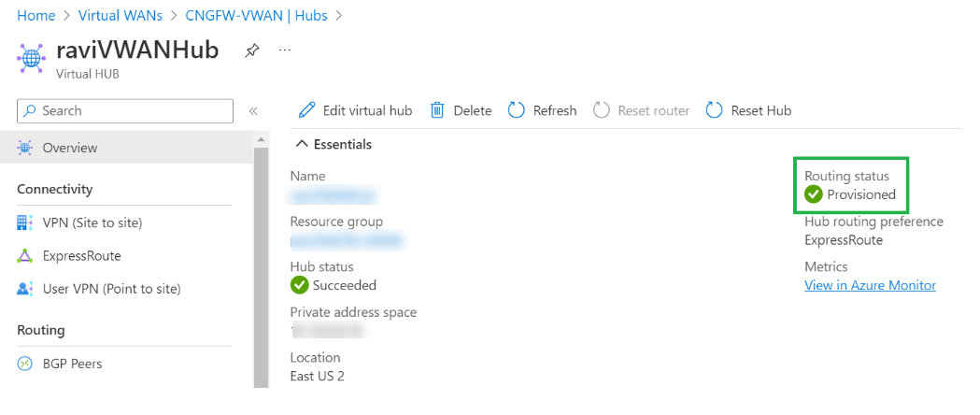Collapse the Essentials section
Screen dimensions: 980x415
302,144
